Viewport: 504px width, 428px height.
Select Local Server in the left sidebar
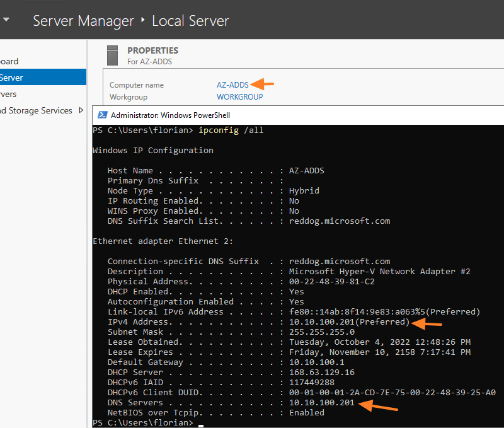tap(11, 78)
